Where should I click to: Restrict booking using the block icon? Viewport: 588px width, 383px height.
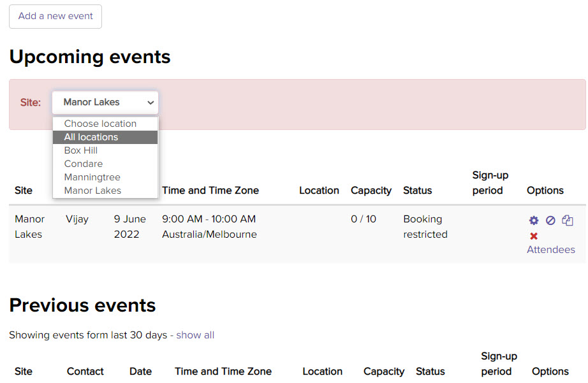(x=550, y=220)
